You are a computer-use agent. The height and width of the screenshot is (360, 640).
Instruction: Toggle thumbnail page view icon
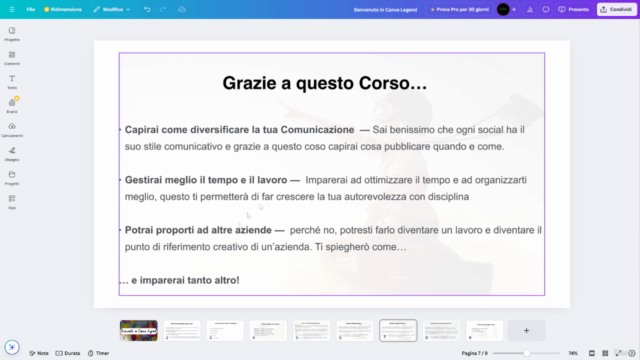point(592,353)
